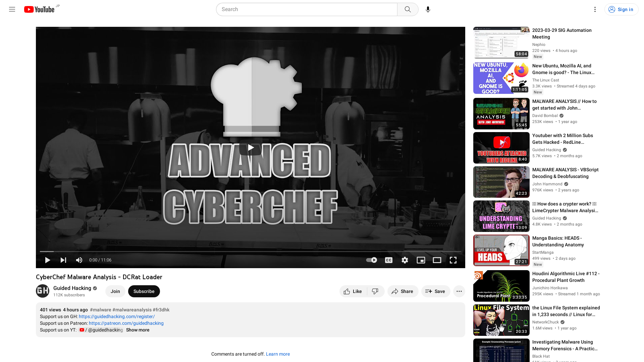Open video settings gear menu
This screenshot has width=644, height=362.
tap(405, 260)
